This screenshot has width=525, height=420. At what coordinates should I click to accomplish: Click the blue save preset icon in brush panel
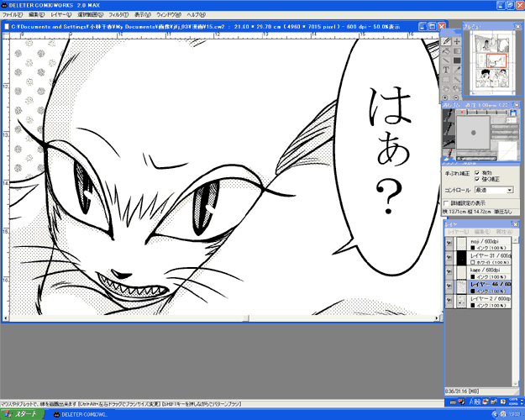pyautogui.click(x=513, y=113)
